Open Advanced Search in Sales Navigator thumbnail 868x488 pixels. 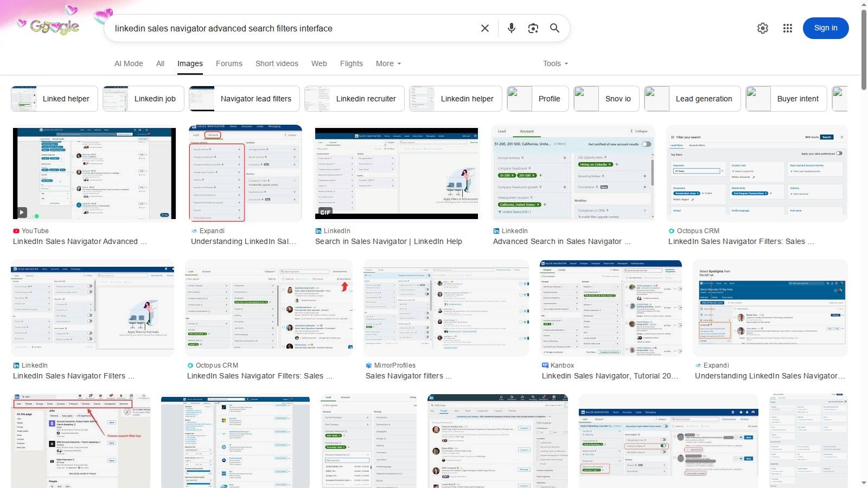click(573, 174)
